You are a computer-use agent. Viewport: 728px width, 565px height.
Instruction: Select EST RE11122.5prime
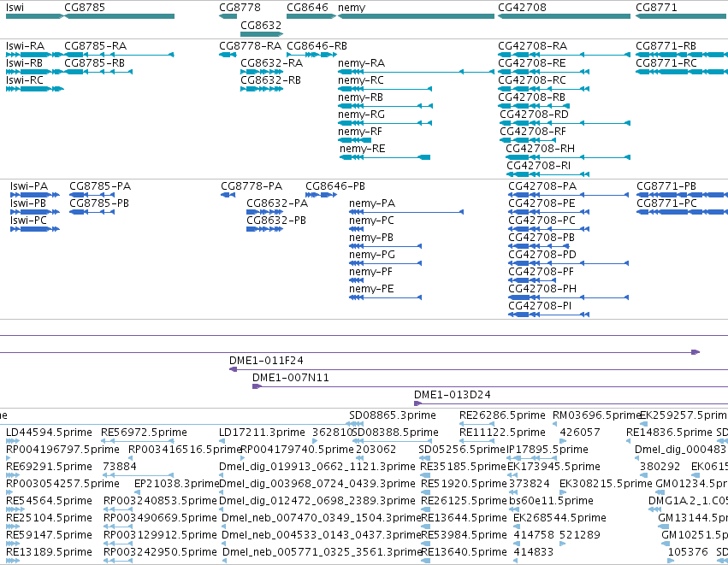tap(477, 441)
